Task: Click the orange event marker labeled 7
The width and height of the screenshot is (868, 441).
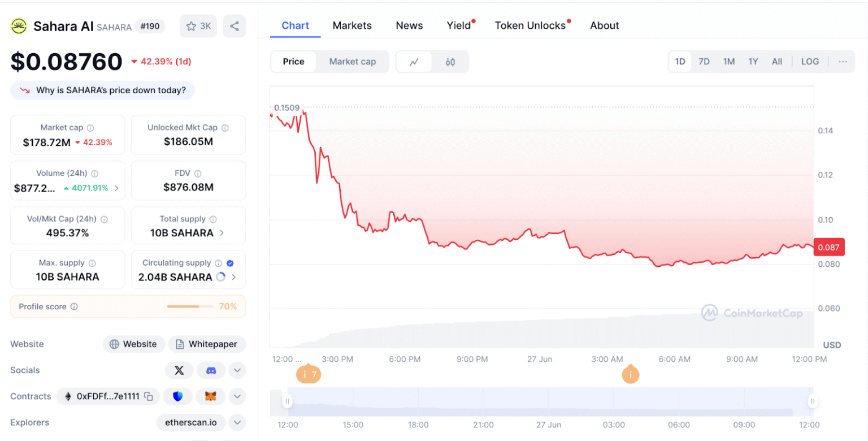Action: pyautogui.click(x=309, y=375)
